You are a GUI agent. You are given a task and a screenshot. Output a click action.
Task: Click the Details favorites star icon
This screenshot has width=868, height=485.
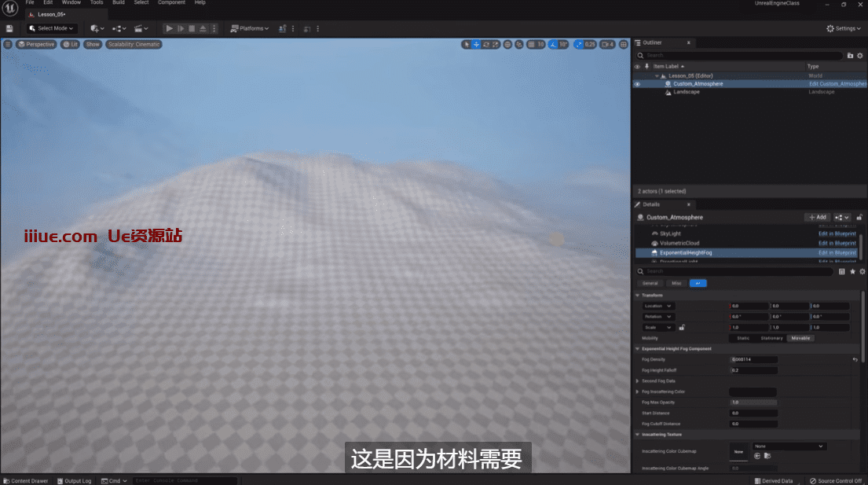[x=852, y=271]
